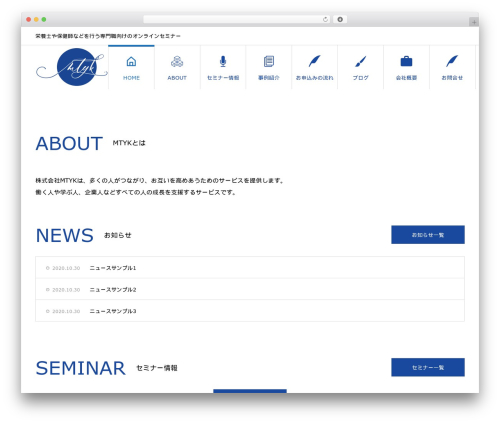Screen dimensions: 500x423
Task: Click the blue button at page bottom
Action: [250, 391]
